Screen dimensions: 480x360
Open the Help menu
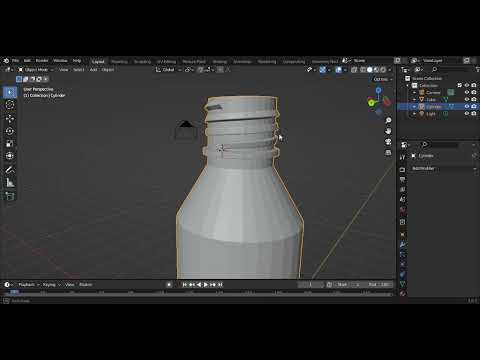pos(77,61)
